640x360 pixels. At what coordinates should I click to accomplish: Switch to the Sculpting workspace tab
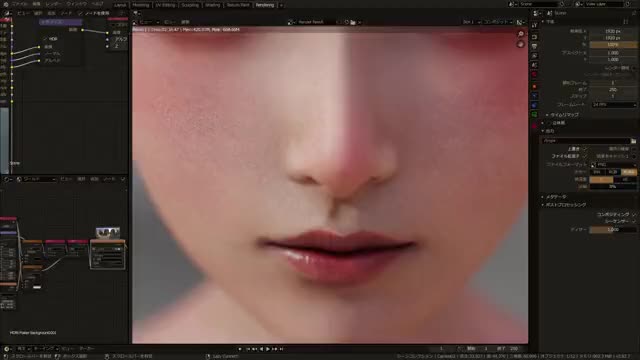190,5
